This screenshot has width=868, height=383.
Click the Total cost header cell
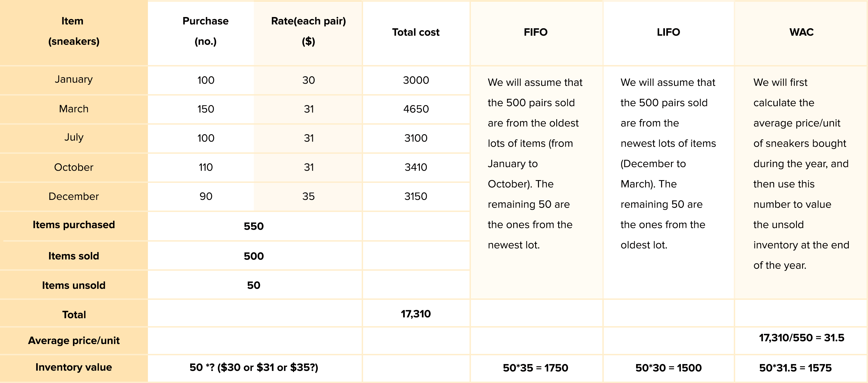[x=415, y=32]
